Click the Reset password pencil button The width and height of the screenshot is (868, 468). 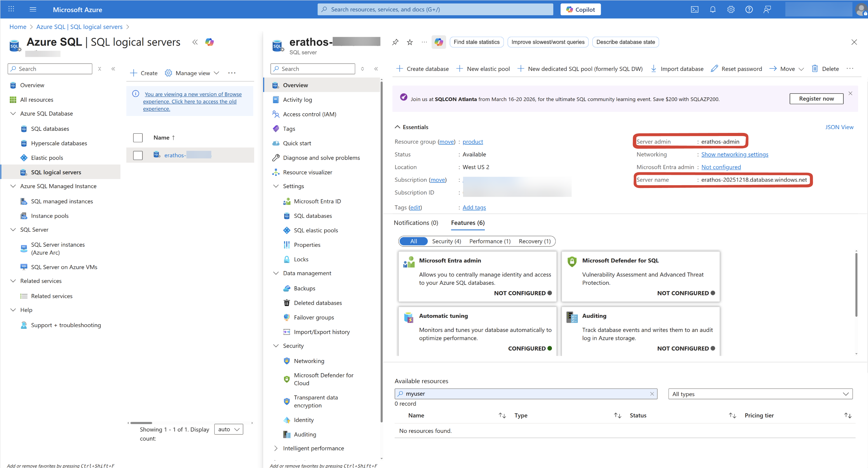[737, 69]
